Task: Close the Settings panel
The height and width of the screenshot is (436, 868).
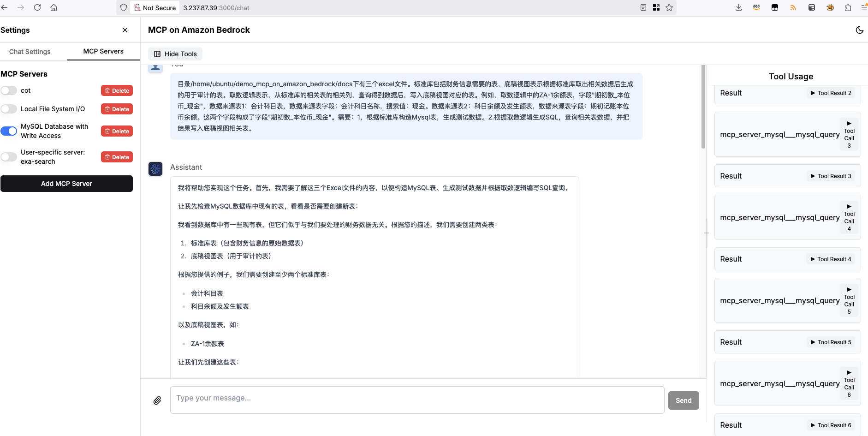Action: 125,30
